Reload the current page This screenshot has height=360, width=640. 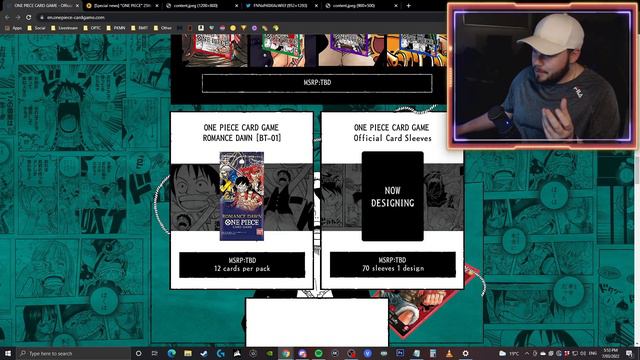(29, 18)
